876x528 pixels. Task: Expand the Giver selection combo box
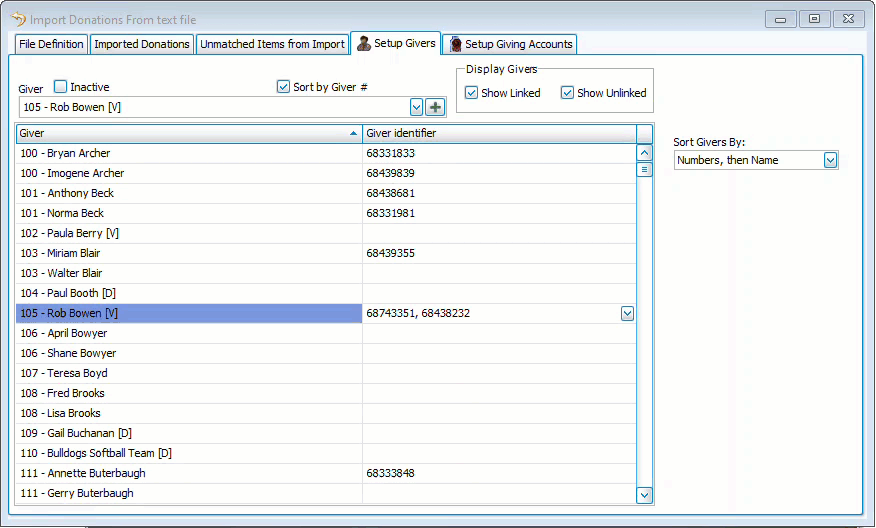pyautogui.click(x=416, y=107)
